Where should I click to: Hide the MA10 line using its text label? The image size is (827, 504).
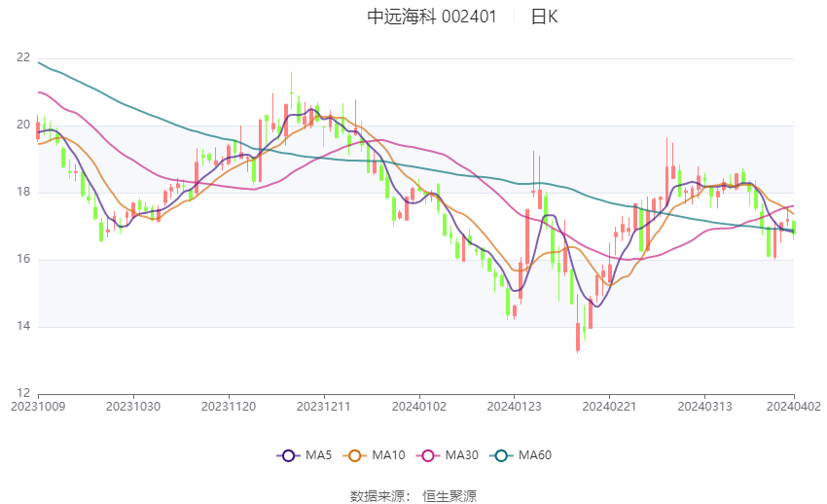[389, 455]
